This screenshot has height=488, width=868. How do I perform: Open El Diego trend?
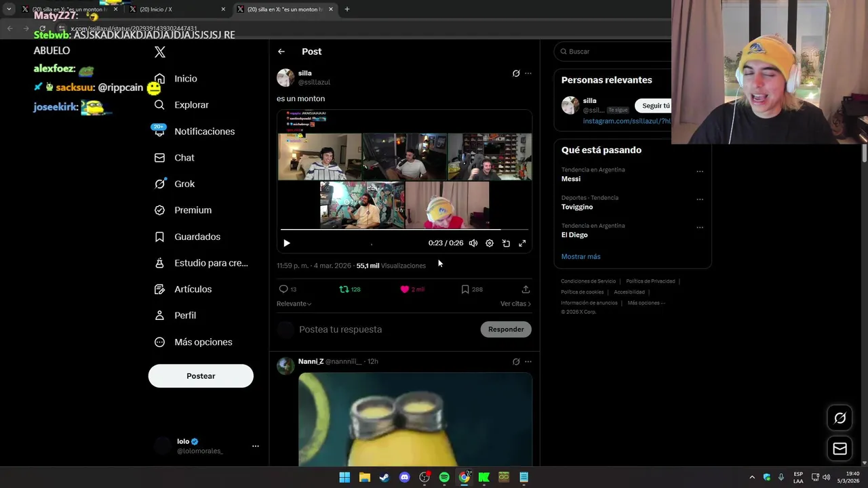[x=574, y=235]
